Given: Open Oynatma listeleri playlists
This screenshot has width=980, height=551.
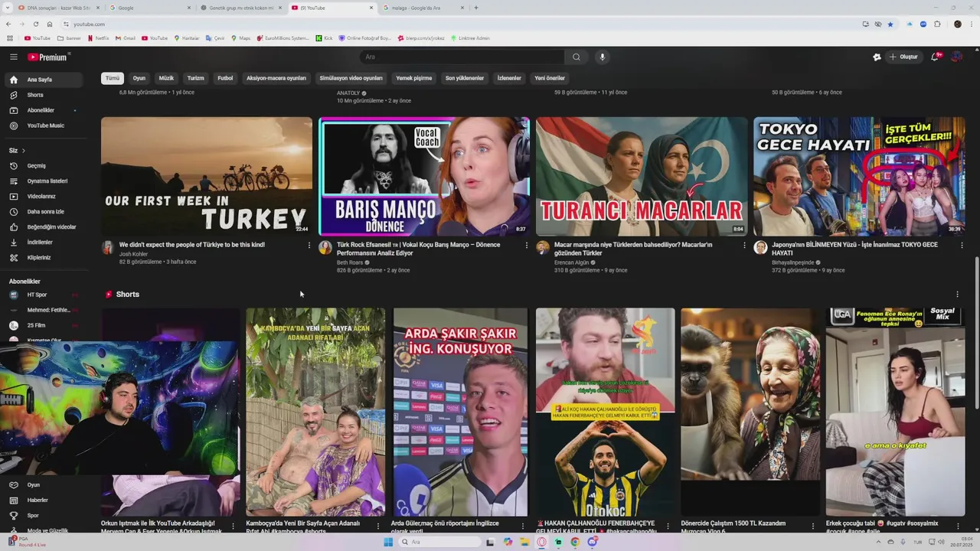Looking at the screenshot, I should [x=46, y=181].
